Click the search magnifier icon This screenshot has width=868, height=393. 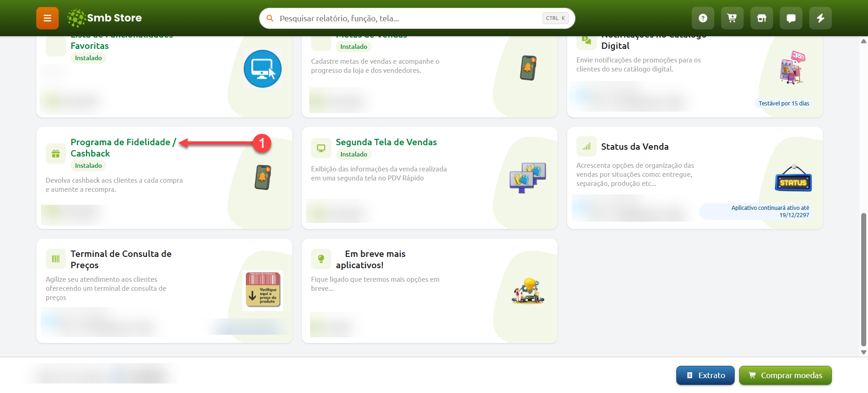coord(270,18)
